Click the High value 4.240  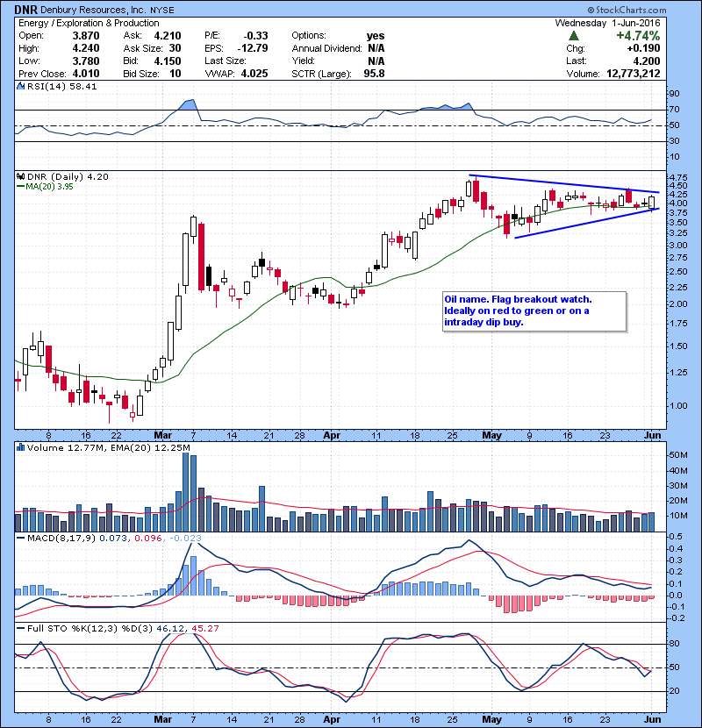pyautogui.click(x=86, y=48)
